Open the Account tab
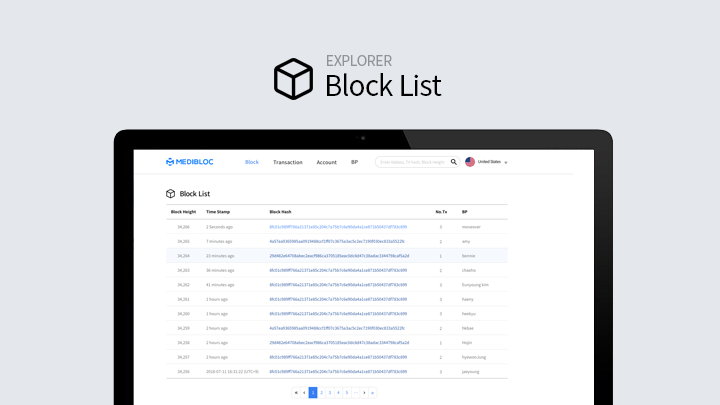This screenshot has width=720, height=405. pos(326,162)
